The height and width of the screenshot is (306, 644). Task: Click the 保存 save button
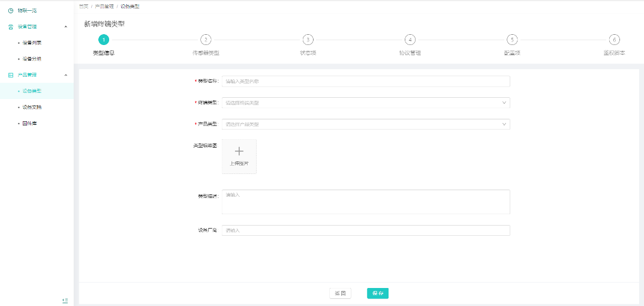pyautogui.click(x=378, y=293)
